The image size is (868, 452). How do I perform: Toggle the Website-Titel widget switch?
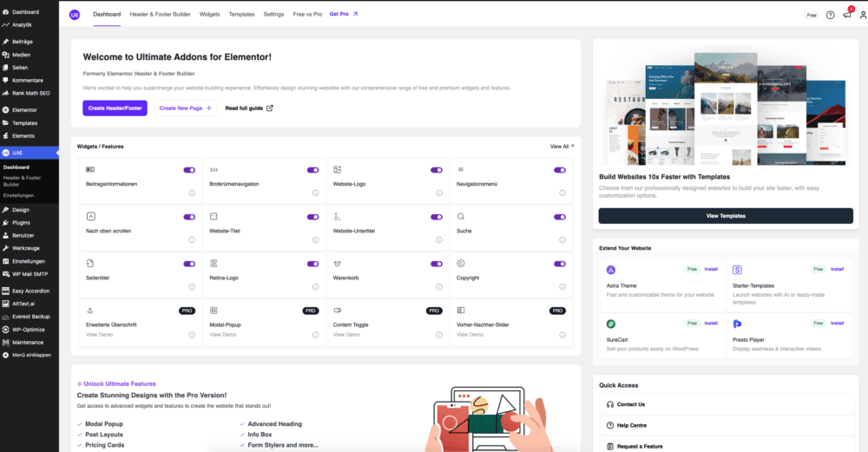(312, 217)
